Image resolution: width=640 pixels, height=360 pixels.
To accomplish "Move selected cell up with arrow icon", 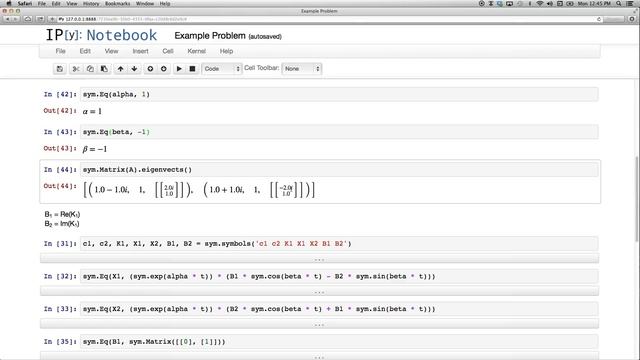I will point(120,69).
